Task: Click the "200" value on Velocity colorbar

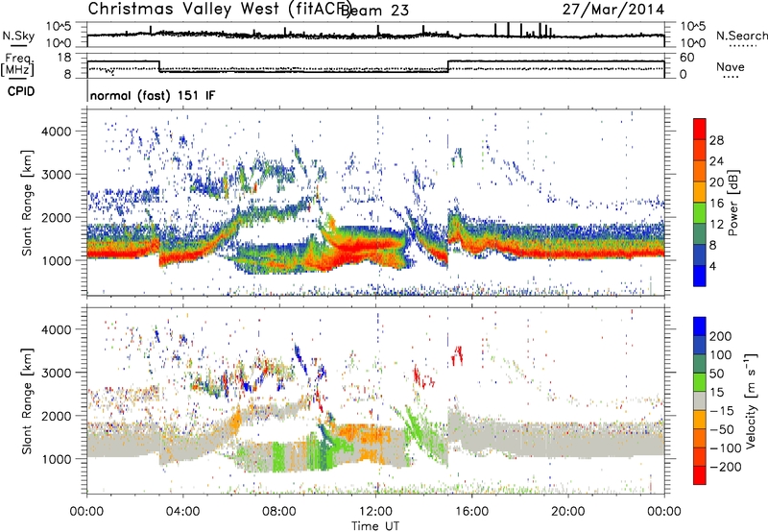Action: coord(721,336)
